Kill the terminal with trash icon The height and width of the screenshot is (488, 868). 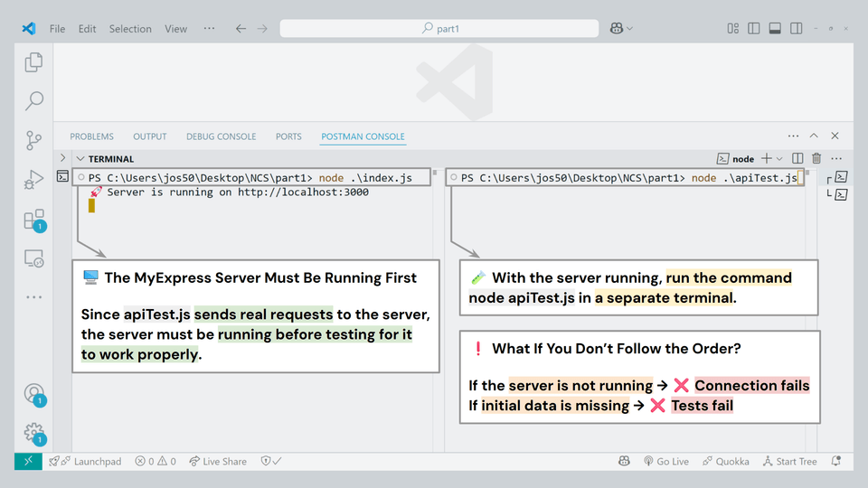[x=816, y=159]
